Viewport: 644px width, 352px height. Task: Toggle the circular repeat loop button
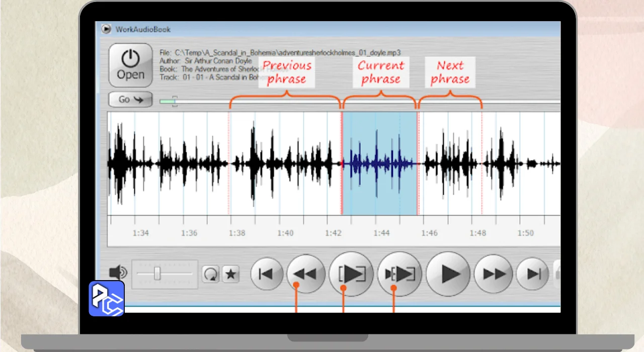(x=210, y=274)
